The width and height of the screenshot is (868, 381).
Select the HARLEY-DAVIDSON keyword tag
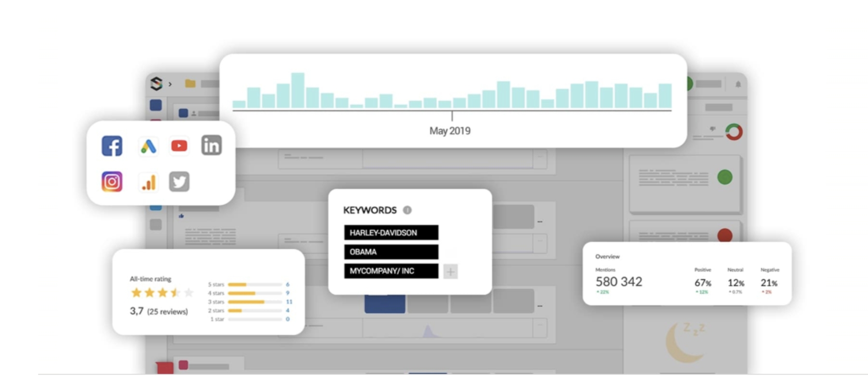click(391, 233)
